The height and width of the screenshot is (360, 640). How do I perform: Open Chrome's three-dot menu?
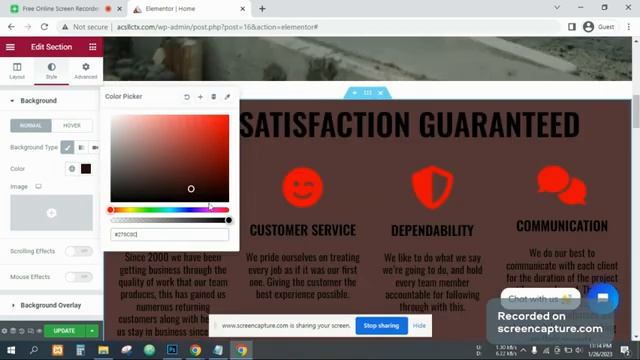coord(629,27)
